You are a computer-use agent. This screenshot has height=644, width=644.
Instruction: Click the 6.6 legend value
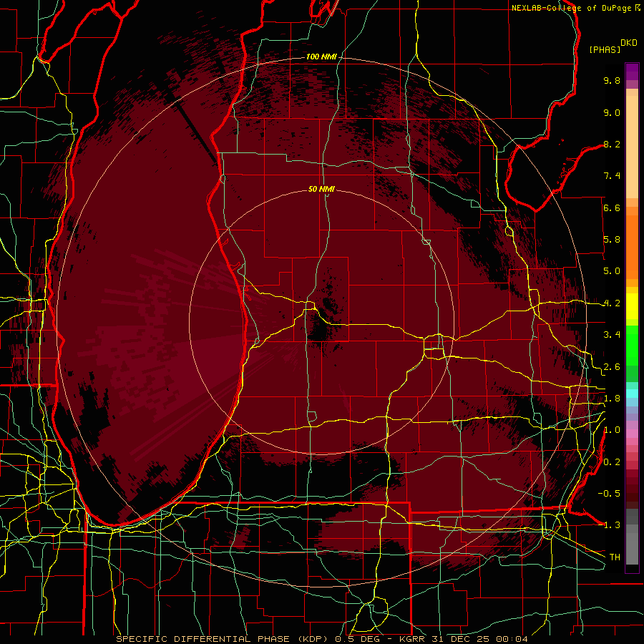pyautogui.click(x=612, y=208)
